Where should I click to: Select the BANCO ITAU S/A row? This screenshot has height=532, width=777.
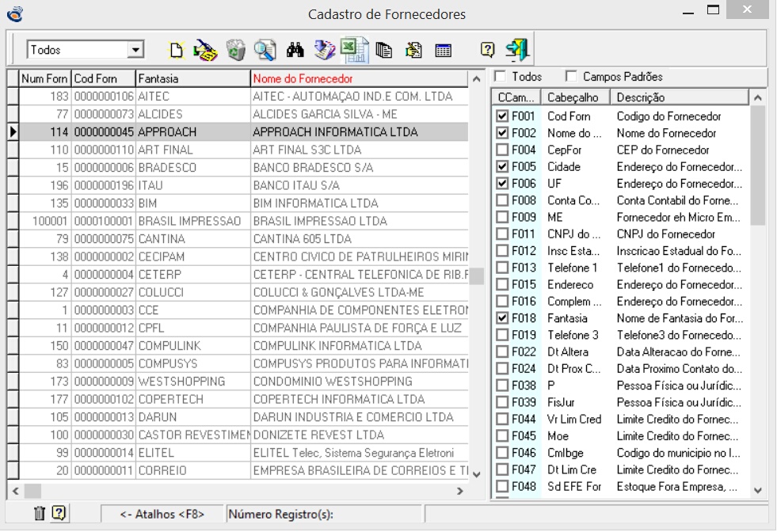coord(238,185)
